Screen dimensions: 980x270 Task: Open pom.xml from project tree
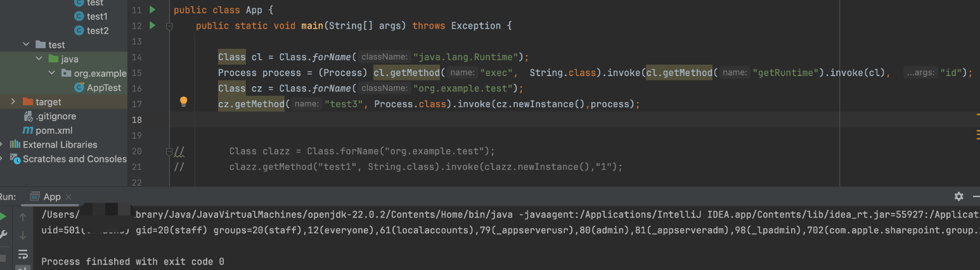pyautogui.click(x=53, y=131)
